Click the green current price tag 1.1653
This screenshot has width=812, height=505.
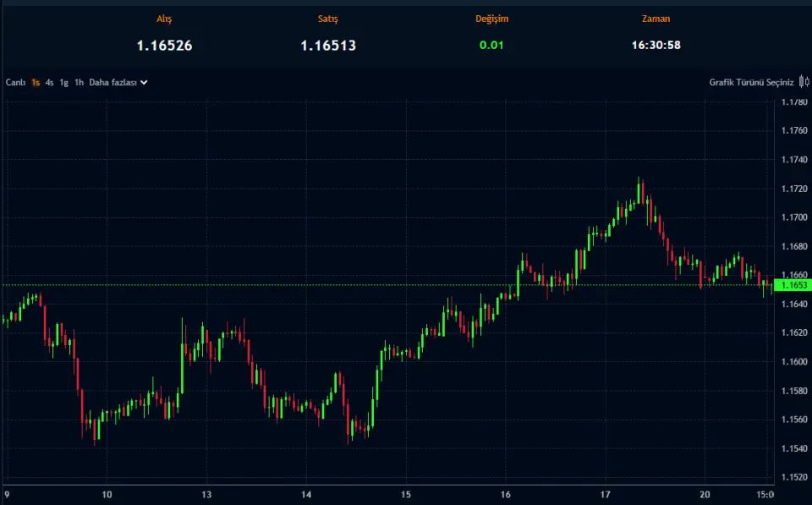point(793,285)
